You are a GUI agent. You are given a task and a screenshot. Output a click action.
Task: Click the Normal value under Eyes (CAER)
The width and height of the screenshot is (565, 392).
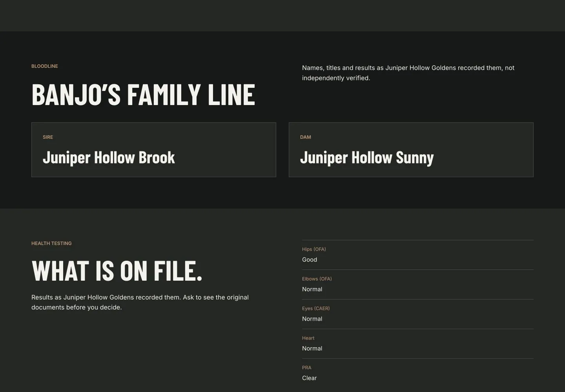pos(312,319)
